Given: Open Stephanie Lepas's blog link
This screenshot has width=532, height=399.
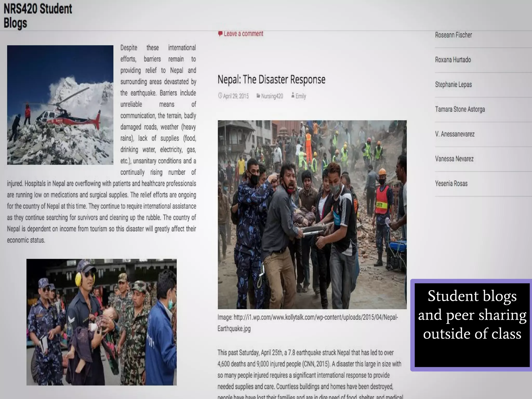Looking at the screenshot, I should tap(453, 84).
